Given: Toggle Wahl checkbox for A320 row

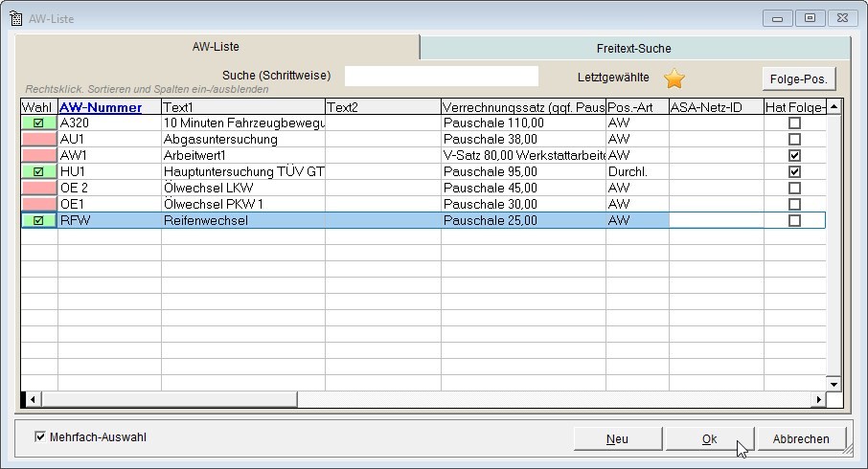Looking at the screenshot, I should [38, 123].
